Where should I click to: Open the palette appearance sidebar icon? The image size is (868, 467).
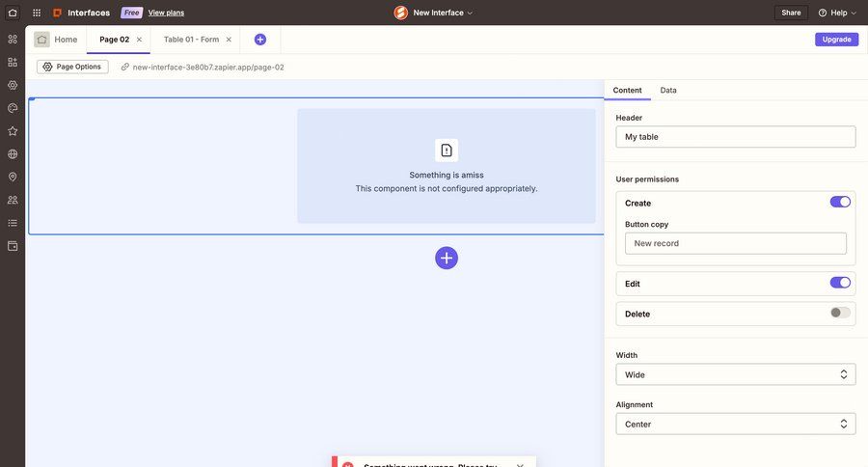13,108
